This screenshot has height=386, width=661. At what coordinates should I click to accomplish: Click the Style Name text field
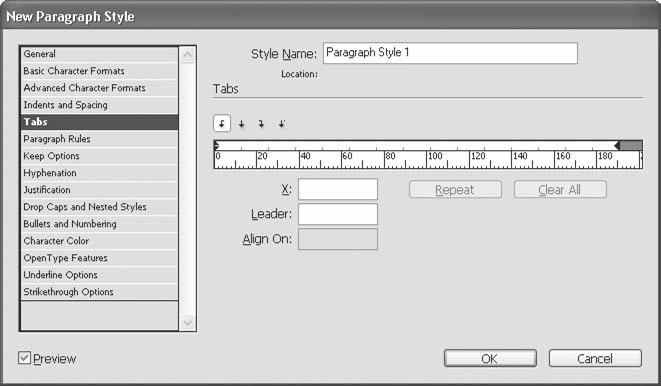pos(450,53)
